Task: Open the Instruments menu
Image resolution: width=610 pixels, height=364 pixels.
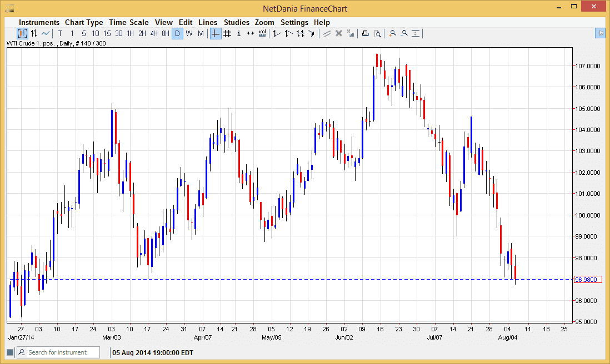Action: click(x=39, y=22)
